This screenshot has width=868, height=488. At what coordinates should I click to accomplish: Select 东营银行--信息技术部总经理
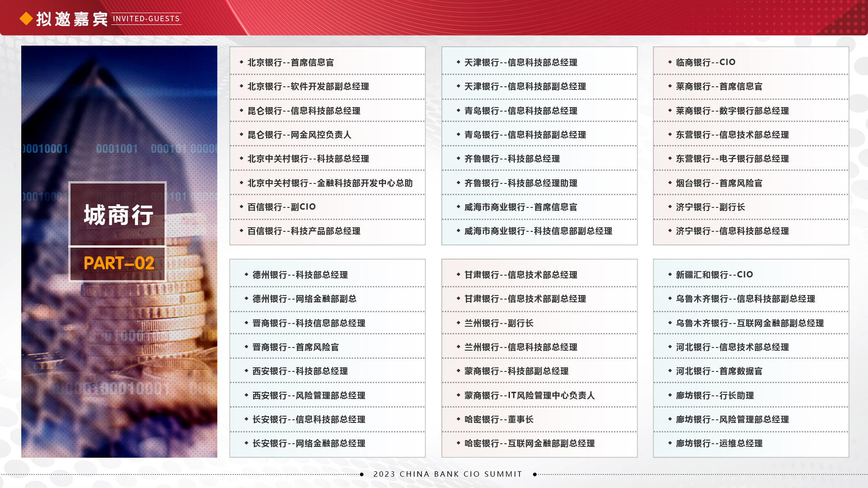(732, 135)
